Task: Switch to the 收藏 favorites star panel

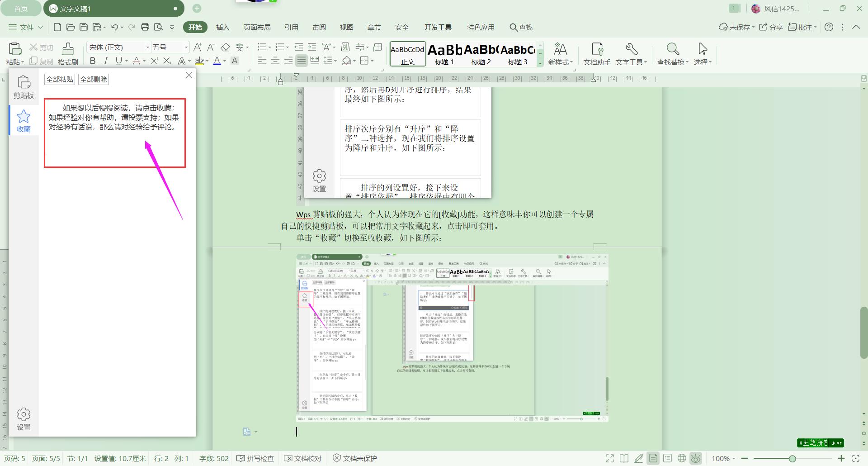Action: 24,121
